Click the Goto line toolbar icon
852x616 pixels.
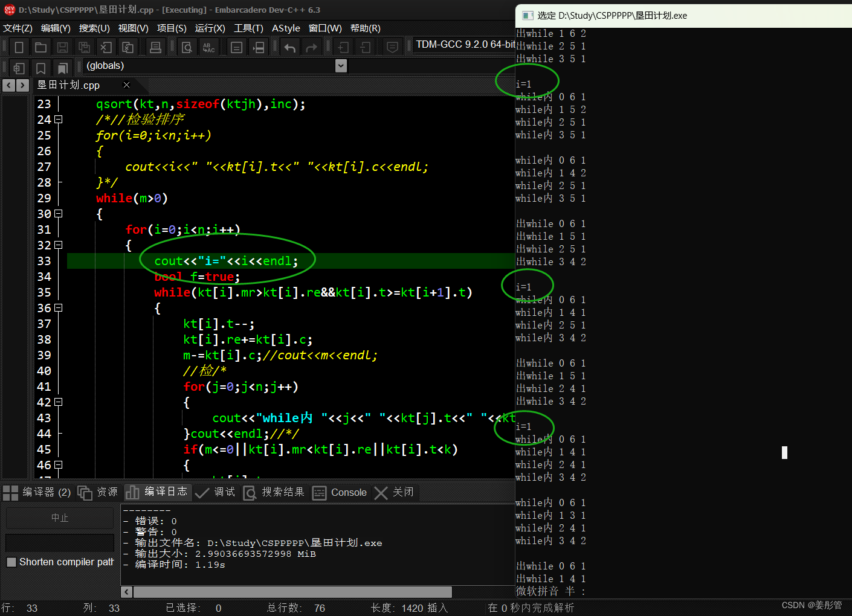tap(236, 47)
